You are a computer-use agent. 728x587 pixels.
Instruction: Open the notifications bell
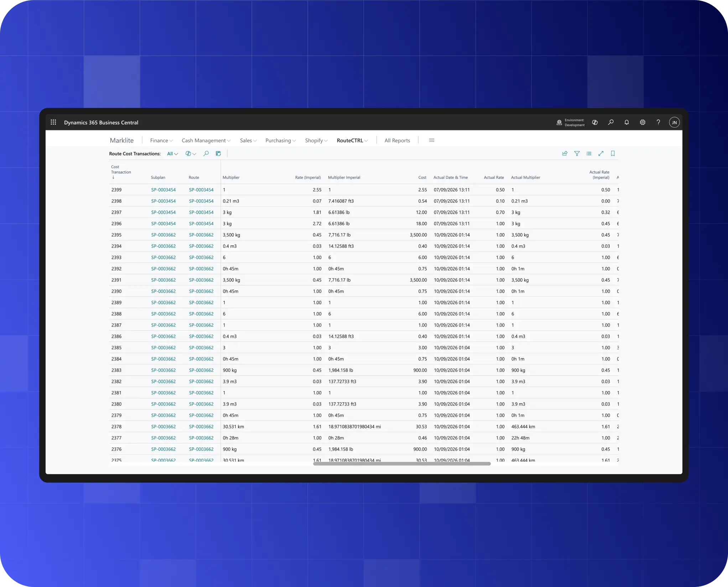pos(626,122)
